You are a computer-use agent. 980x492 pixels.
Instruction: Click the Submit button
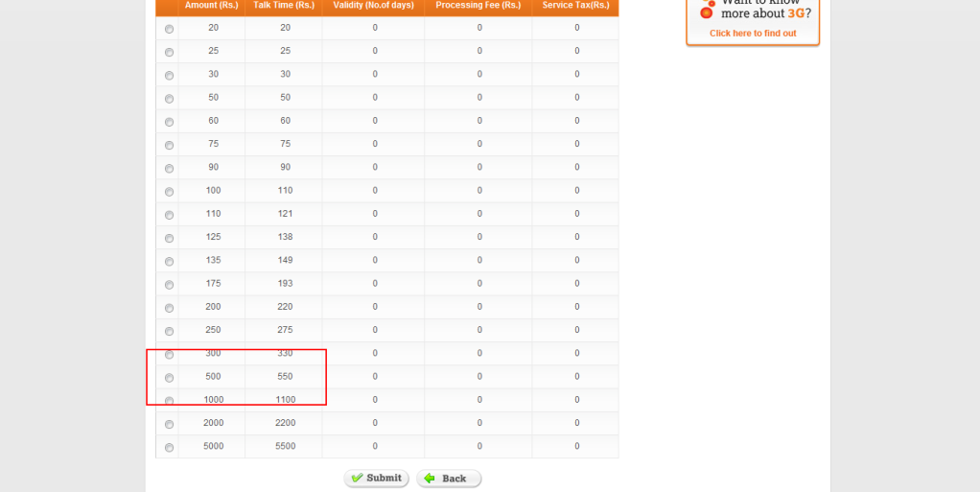tap(377, 478)
